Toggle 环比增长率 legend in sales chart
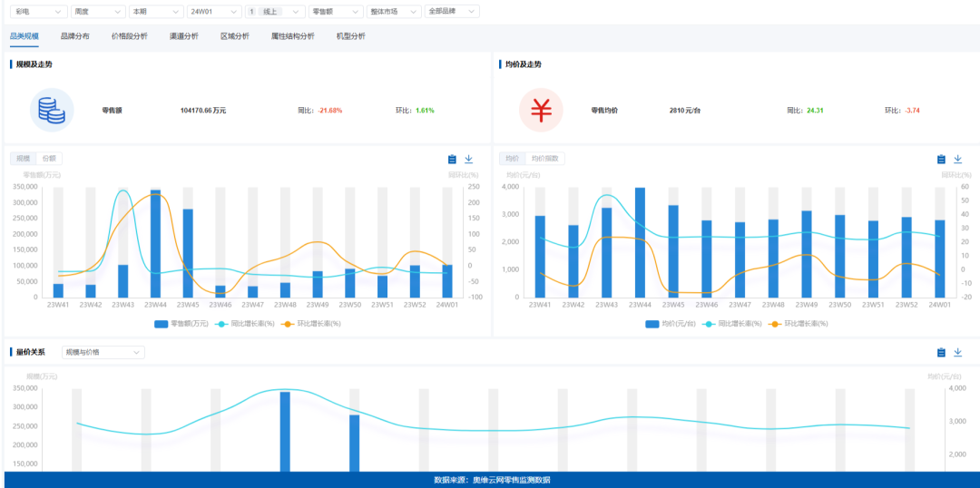Image resolution: width=980 pixels, height=488 pixels. click(x=311, y=324)
